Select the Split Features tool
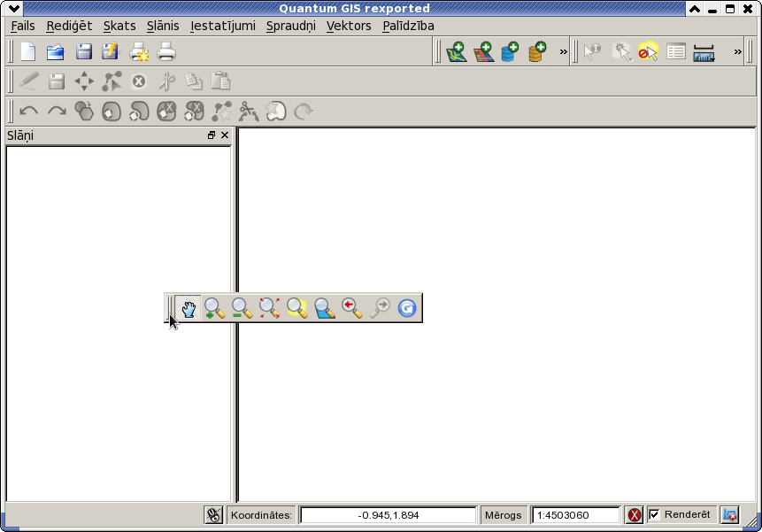The width and height of the screenshot is (762, 532). point(249,112)
